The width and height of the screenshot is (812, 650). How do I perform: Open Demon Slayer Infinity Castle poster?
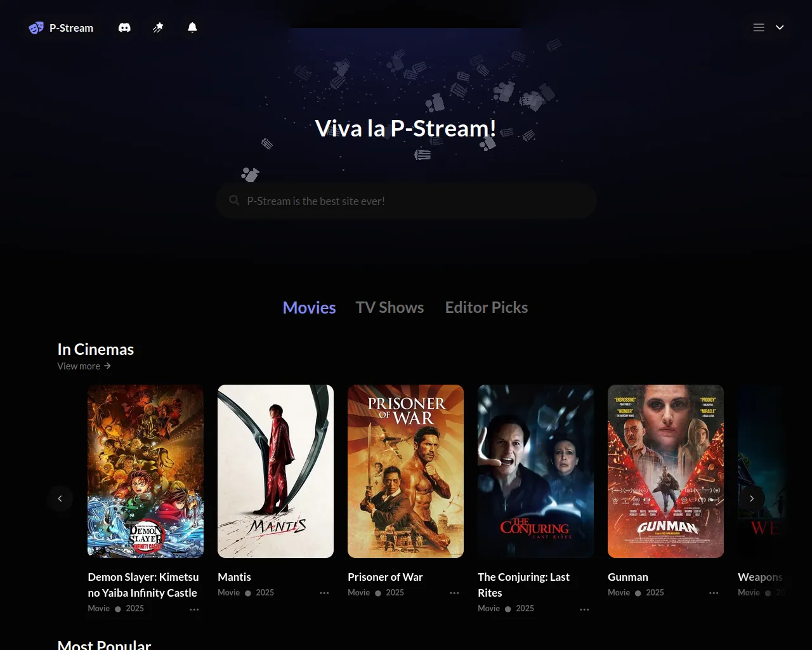coord(145,471)
